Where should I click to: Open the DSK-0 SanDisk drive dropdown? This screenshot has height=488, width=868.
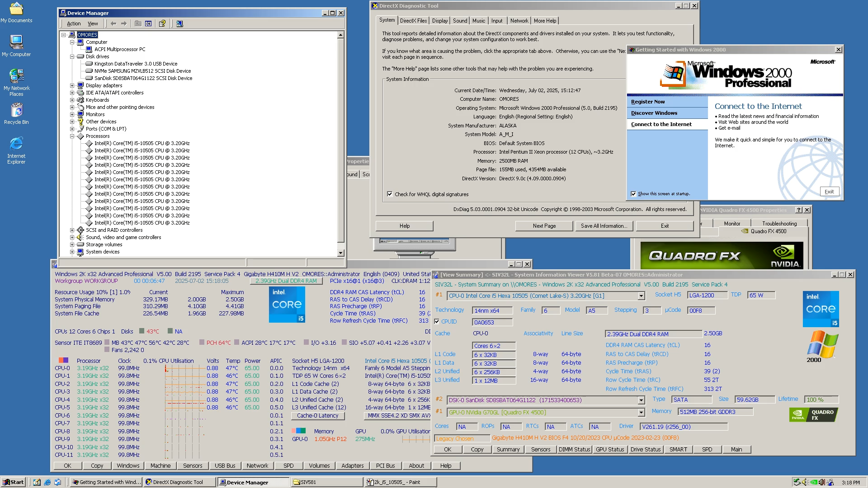(641, 400)
